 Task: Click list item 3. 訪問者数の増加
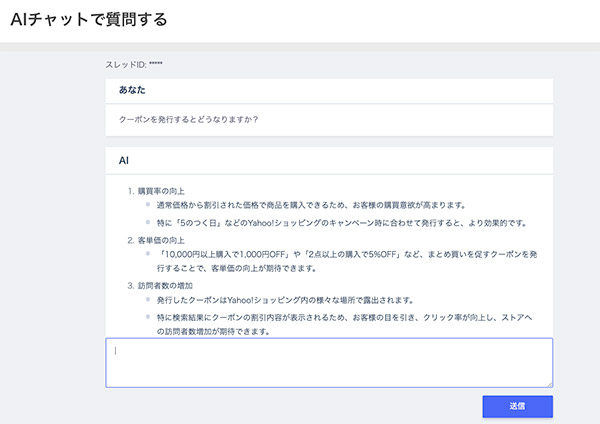pyautogui.click(x=160, y=285)
